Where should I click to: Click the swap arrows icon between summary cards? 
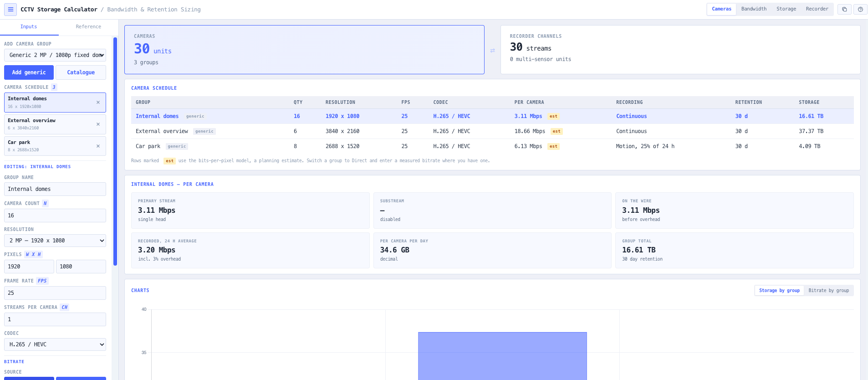[492, 51]
